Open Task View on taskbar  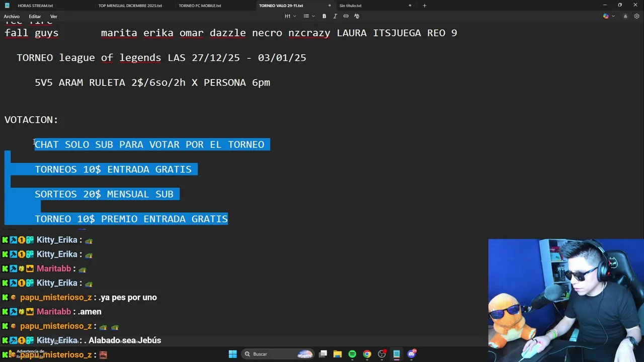tap(323, 354)
